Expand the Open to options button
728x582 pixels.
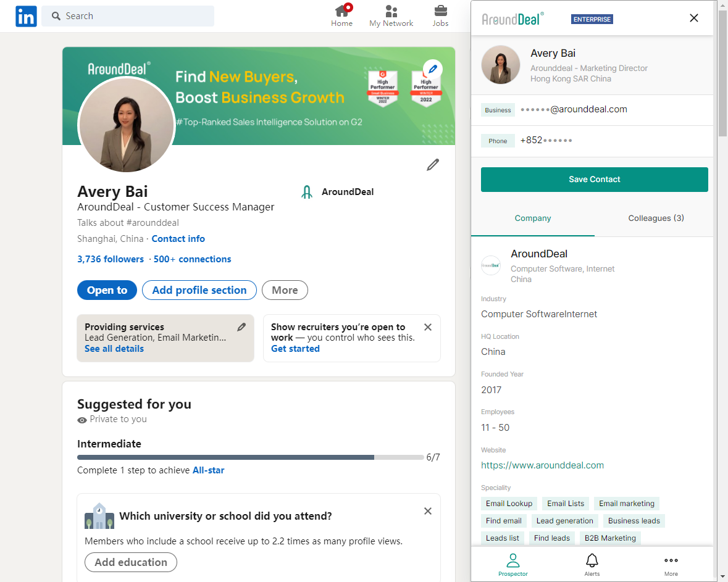pos(107,290)
